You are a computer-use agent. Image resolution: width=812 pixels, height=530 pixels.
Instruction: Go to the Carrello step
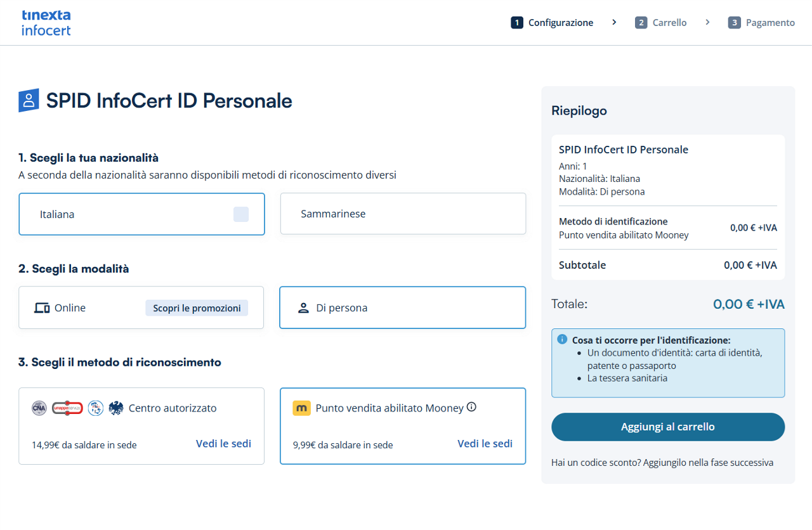[661, 23]
